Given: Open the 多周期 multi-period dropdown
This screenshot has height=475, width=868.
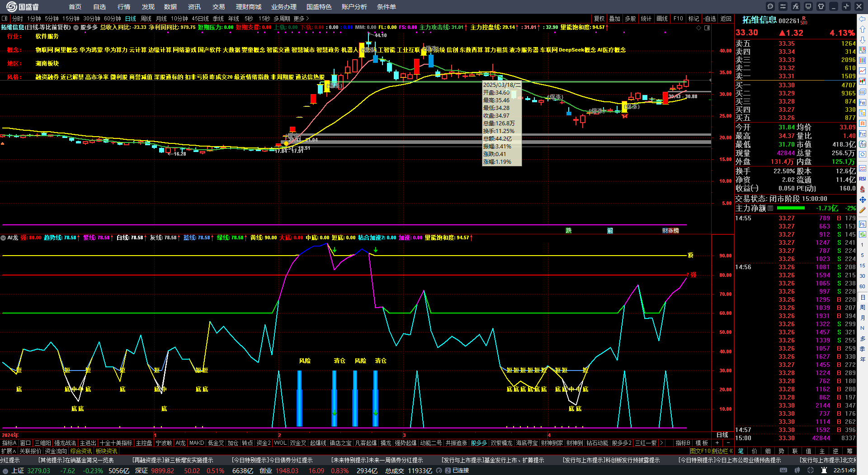Looking at the screenshot, I should [282, 19].
